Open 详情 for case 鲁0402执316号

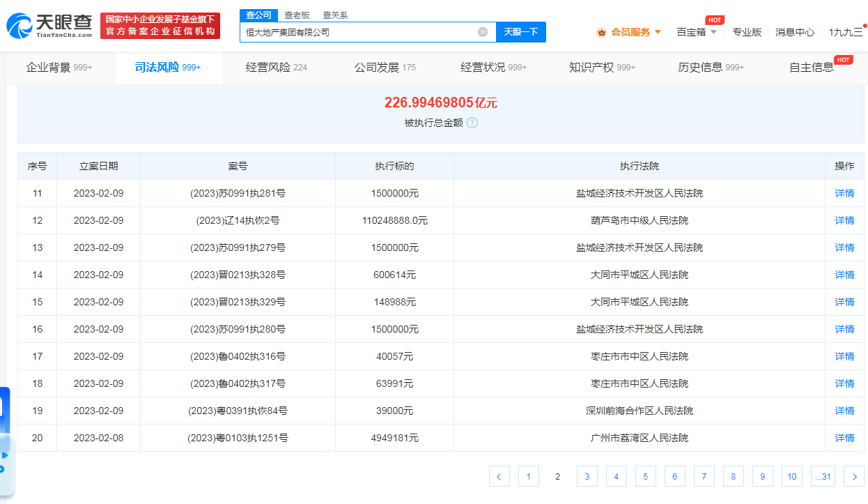pos(845,356)
